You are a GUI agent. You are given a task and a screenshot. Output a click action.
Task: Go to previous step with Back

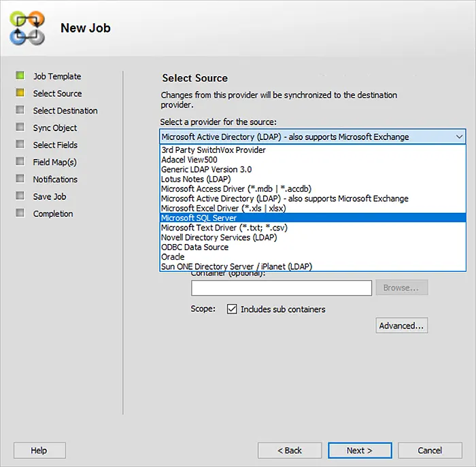point(290,450)
